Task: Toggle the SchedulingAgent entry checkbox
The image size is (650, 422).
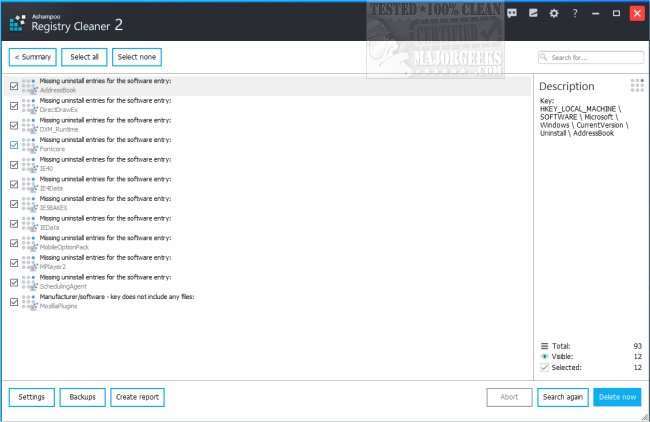Action: click(x=14, y=282)
